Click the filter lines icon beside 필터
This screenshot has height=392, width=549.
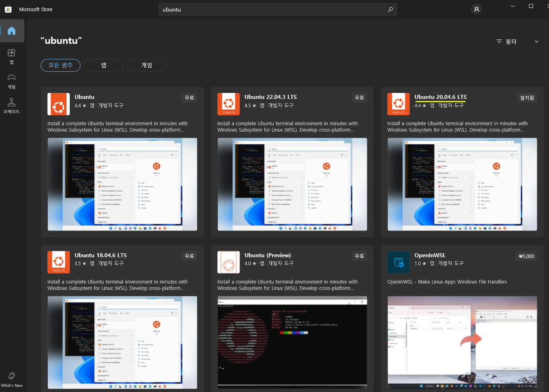click(499, 41)
